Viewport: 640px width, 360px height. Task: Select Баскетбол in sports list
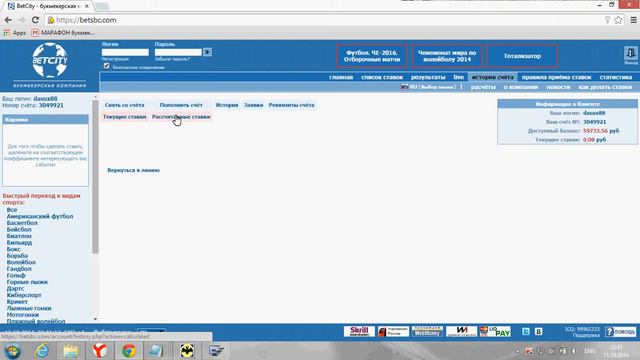[22, 223]
